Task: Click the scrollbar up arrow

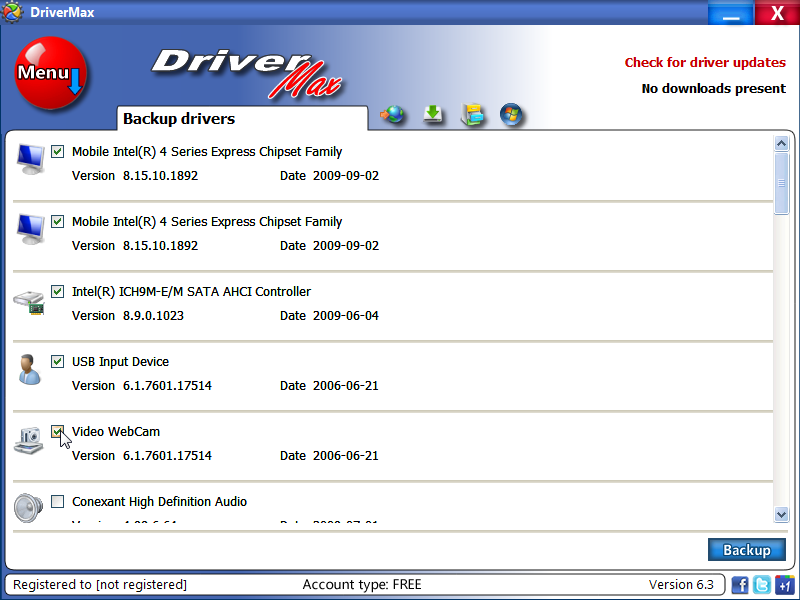Action: [781, 142]
